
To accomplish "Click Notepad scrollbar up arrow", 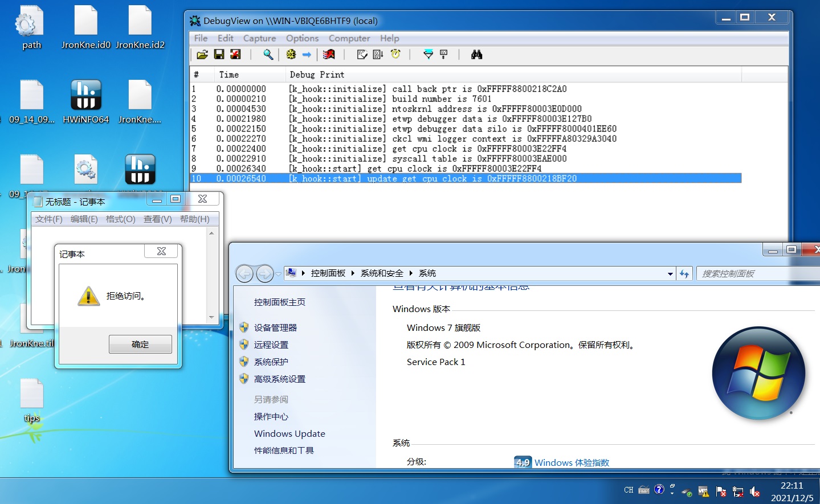I will [x=211, y=233].
